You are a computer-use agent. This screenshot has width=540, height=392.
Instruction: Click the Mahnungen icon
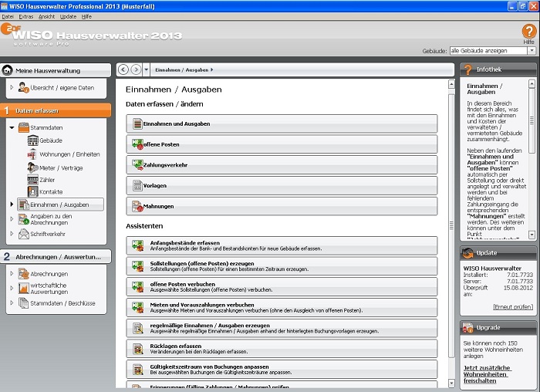[x=137, y=206]
